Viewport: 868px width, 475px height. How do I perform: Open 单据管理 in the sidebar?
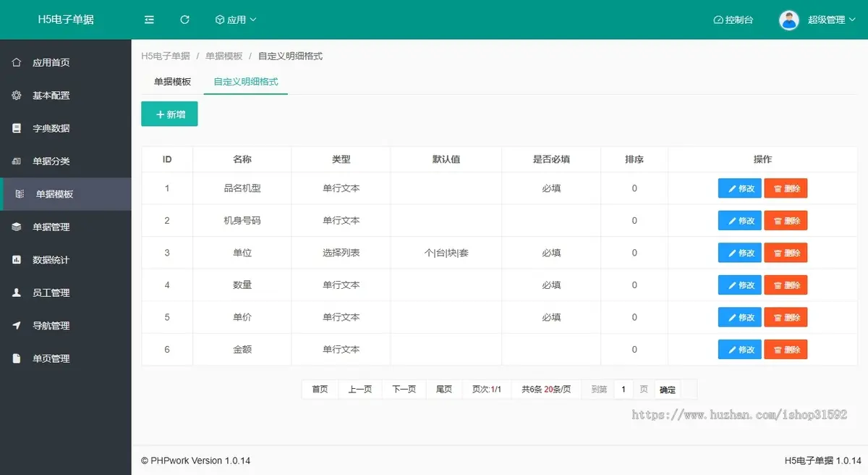click(51, 227)
